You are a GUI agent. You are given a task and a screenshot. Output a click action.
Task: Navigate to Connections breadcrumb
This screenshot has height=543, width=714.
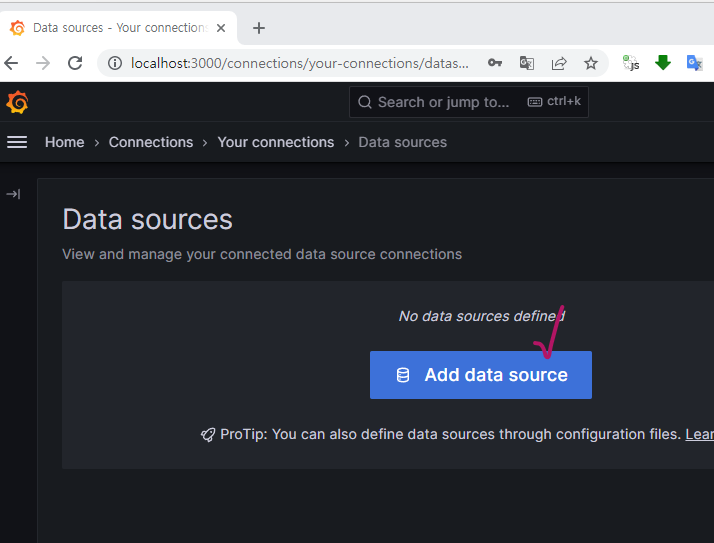151,142
